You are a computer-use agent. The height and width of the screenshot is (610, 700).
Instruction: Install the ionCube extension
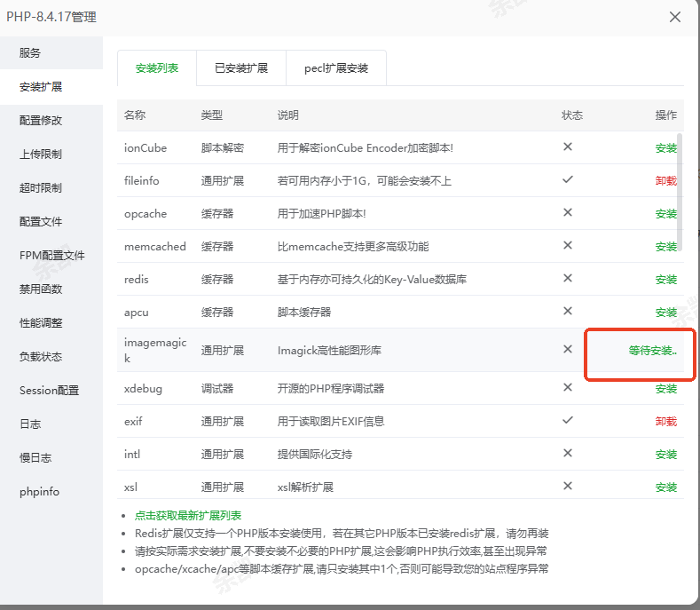665,148
